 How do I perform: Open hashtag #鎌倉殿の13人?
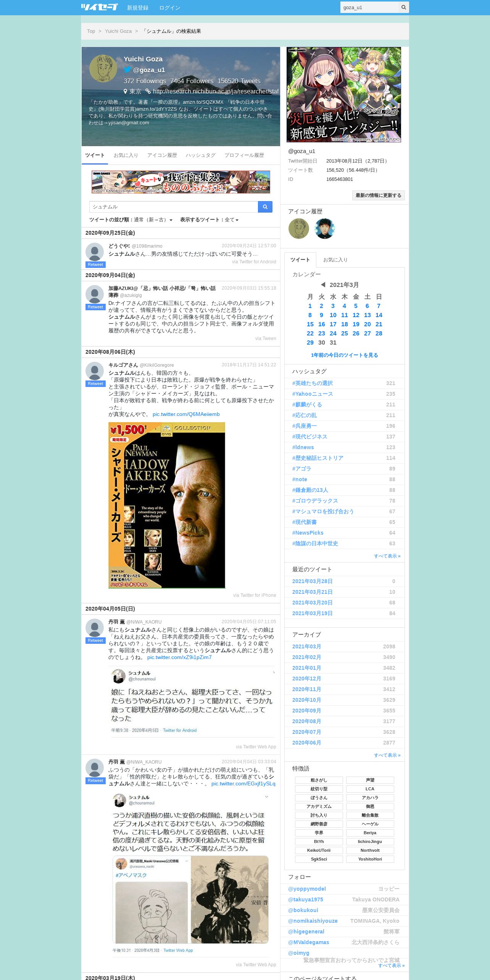(310, 490)
